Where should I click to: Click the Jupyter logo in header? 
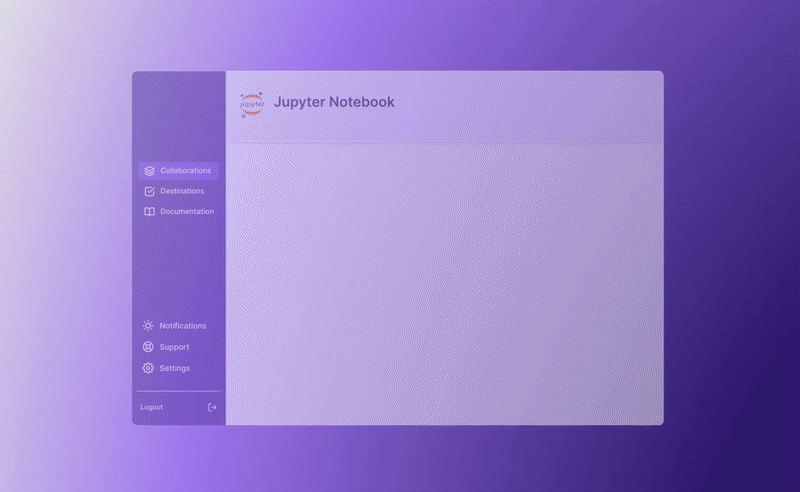pos(252,103)
